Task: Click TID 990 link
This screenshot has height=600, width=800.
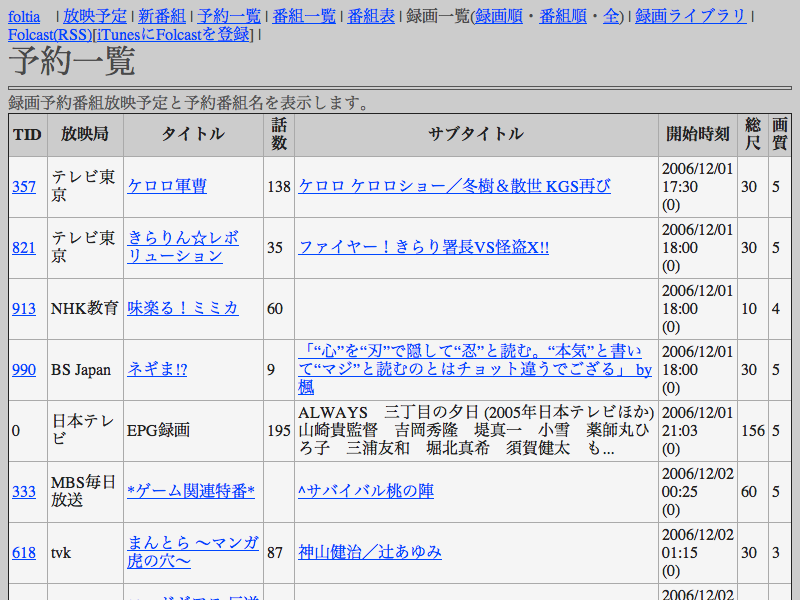Action: click(24, 370)
